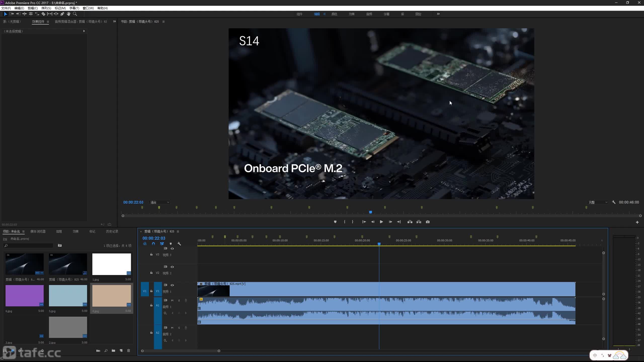Select the Track Select Forward tool
This screenshot has height=362, width=644.
[12, 14]
